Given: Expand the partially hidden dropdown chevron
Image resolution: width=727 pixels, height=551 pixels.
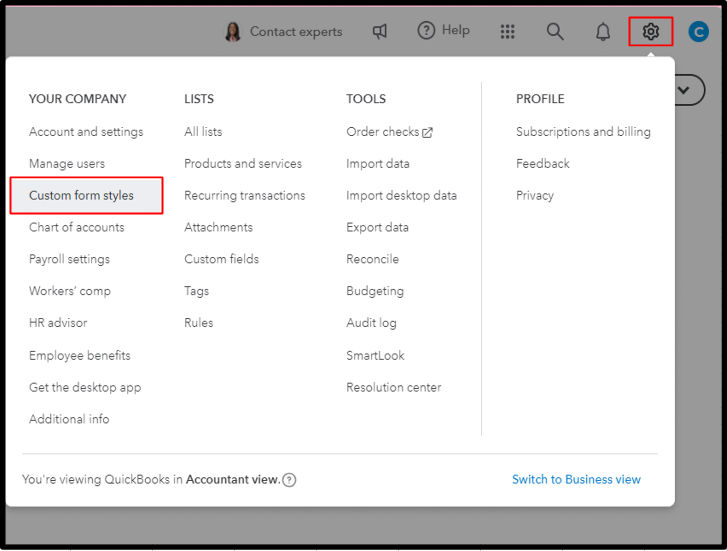Looking at the screenshot, I should pos(685,90).
